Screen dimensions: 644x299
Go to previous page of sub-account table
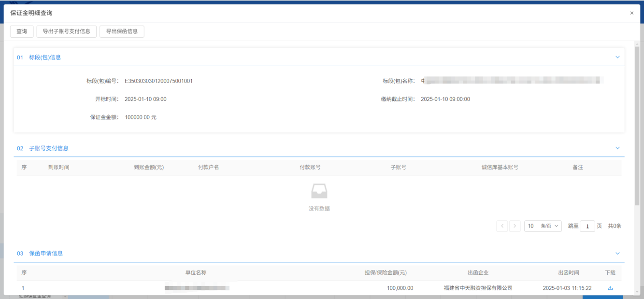(502, 226)
